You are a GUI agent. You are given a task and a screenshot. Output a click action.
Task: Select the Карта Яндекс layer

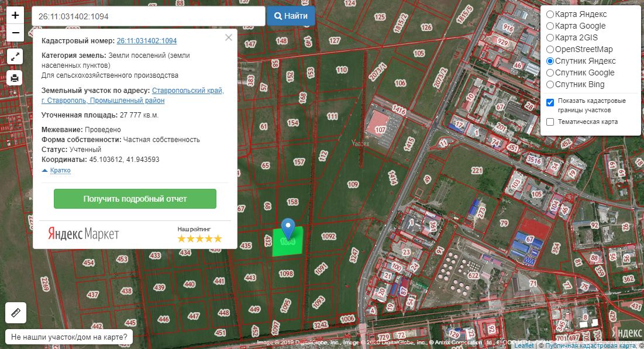point(550,14)
